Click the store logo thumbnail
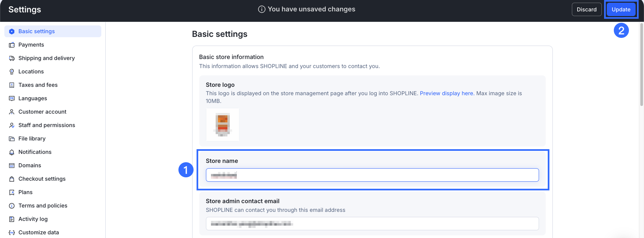644x238 pixels. click(223, 125)
